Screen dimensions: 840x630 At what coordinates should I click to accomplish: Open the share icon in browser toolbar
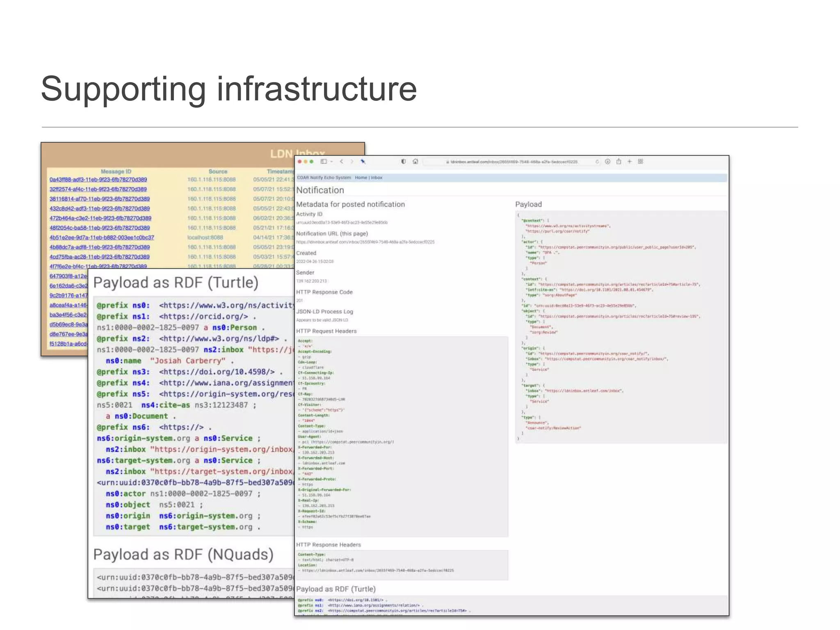coord(619,162)
